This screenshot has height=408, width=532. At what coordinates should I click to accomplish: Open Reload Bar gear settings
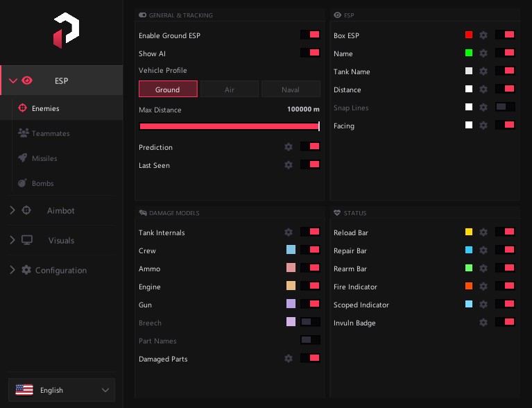483,232
